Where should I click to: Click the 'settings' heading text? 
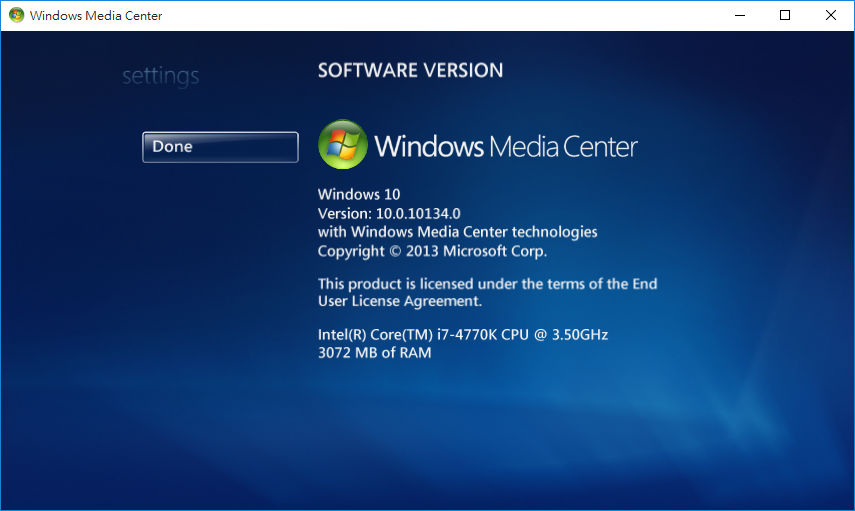(160, 76)
